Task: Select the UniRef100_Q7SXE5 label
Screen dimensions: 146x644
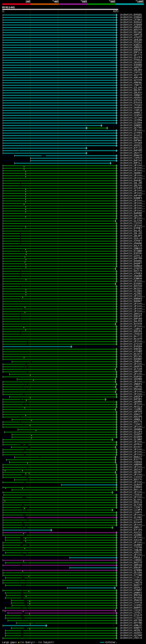Action: pos(131,188)
